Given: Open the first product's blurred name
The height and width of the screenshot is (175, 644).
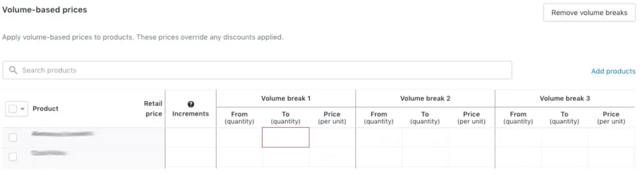Looking at the screenshot, I should pos(62,134).
